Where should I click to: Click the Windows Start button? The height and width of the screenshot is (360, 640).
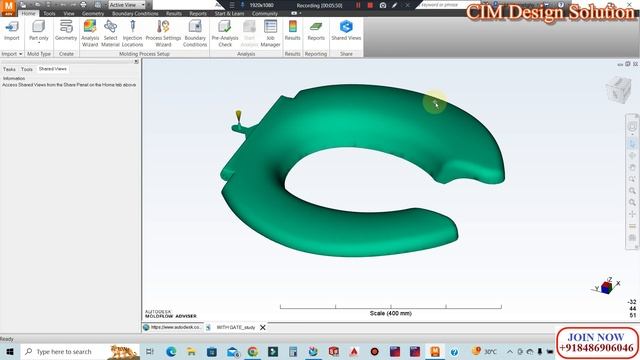pyautogui.click(x=10, y=351)
